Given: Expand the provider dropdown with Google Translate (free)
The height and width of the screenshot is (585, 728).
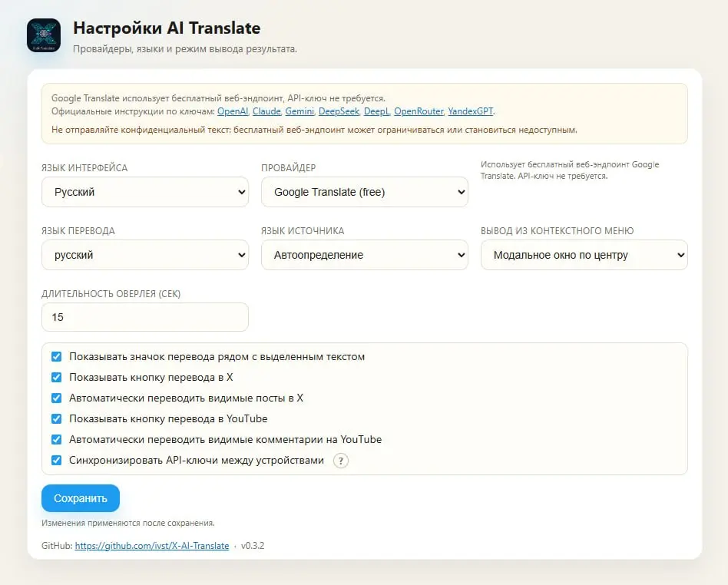Looking at the screenshot, I should click(x=365, y=192).
